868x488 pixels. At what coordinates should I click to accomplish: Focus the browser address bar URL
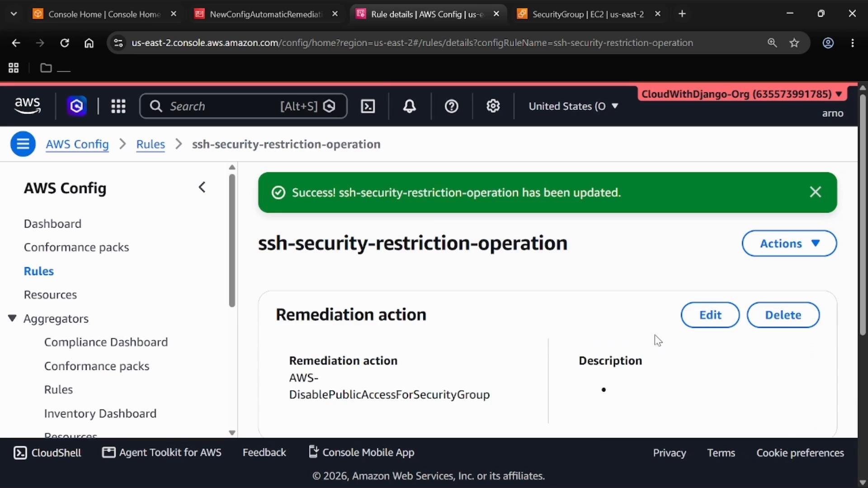[412, 43]
